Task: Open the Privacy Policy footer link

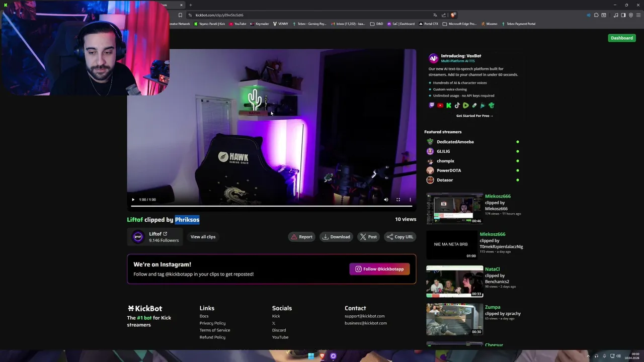Action: 212,323
